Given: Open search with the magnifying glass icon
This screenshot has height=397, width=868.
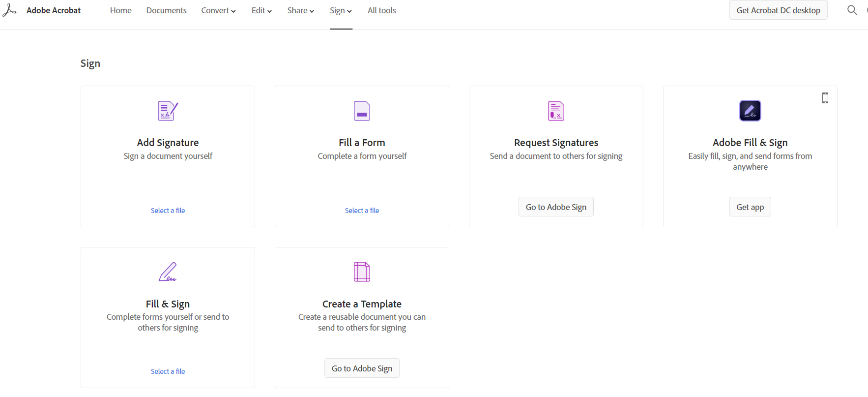Looking at the screenshot, I should [x=852, y=10].
